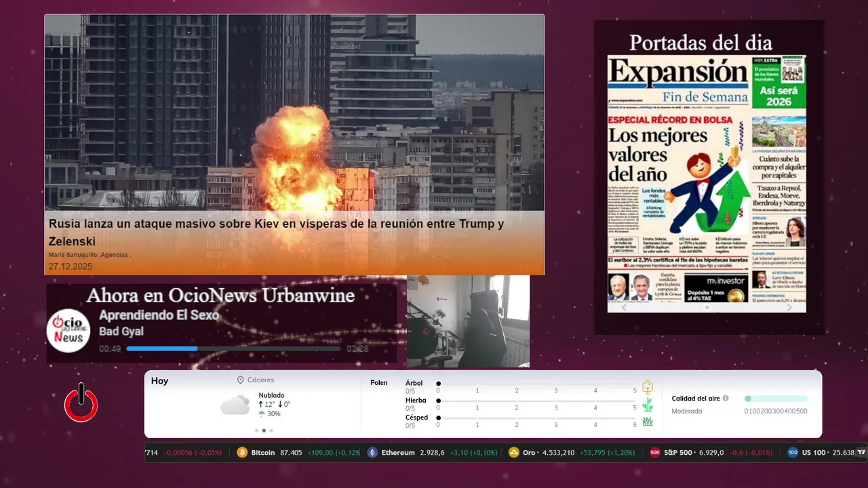This screenshot has width=868, height=488.
Task: Click the Cáceres city name
Action: [261, 380]
